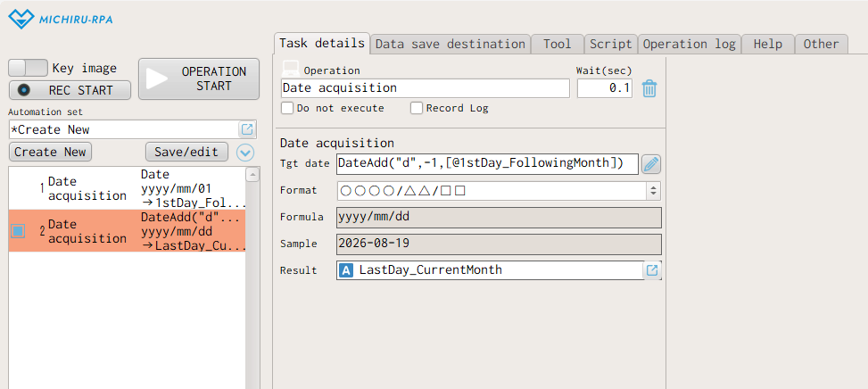Open the Tgt date pencil editor icon
The width and height of the screenshot is (868, 389).
click(651, 164)
